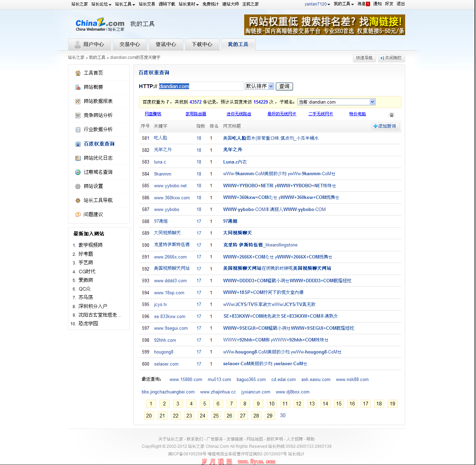The image size is (476, 465).
Task: Click the red message count badge
Action: [368, 4]
